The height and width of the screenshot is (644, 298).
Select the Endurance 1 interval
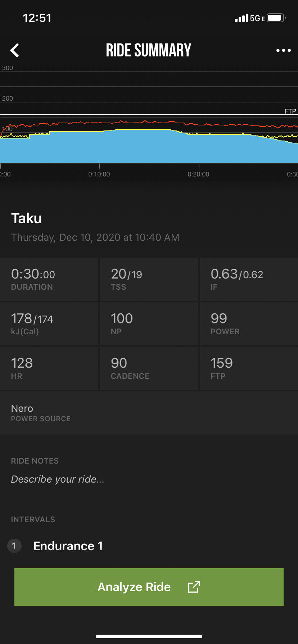[x=68, y=546]
